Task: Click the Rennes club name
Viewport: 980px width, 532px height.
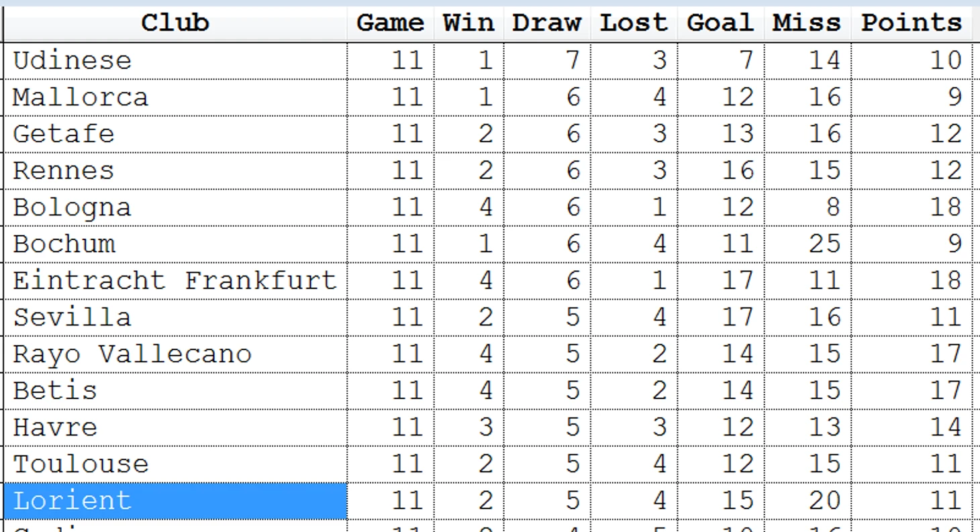Action: pos(64,170)
